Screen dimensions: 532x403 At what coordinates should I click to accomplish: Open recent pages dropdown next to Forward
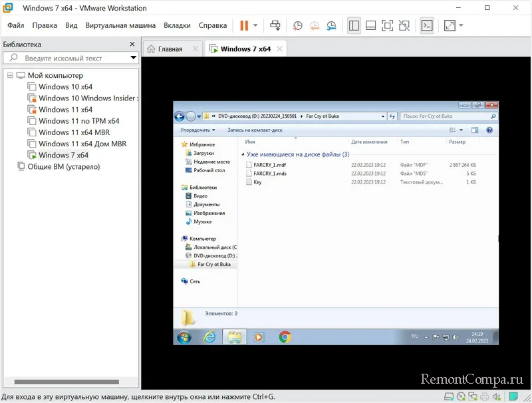(x=199, y=116)
